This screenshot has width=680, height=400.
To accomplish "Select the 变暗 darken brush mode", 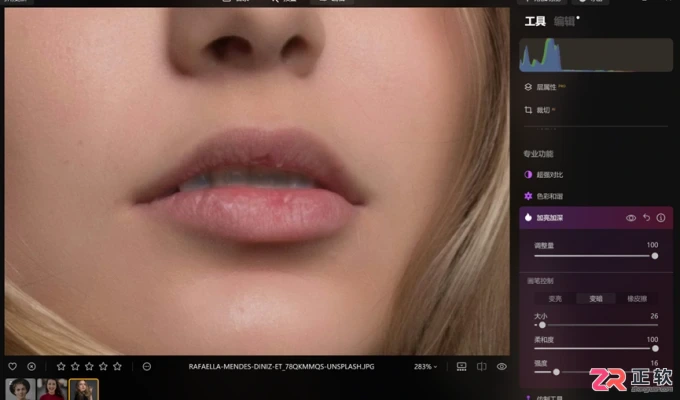I will [596, 299].
